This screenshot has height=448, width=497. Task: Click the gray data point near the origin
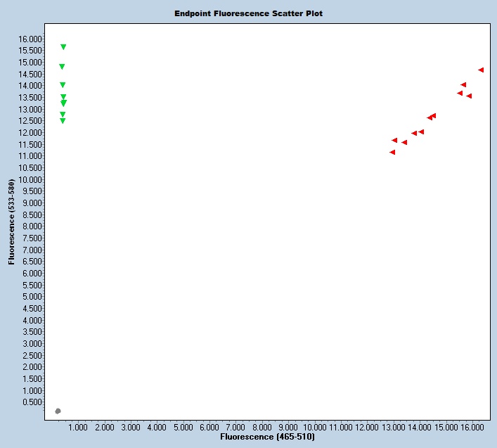[x=58, y=411]
